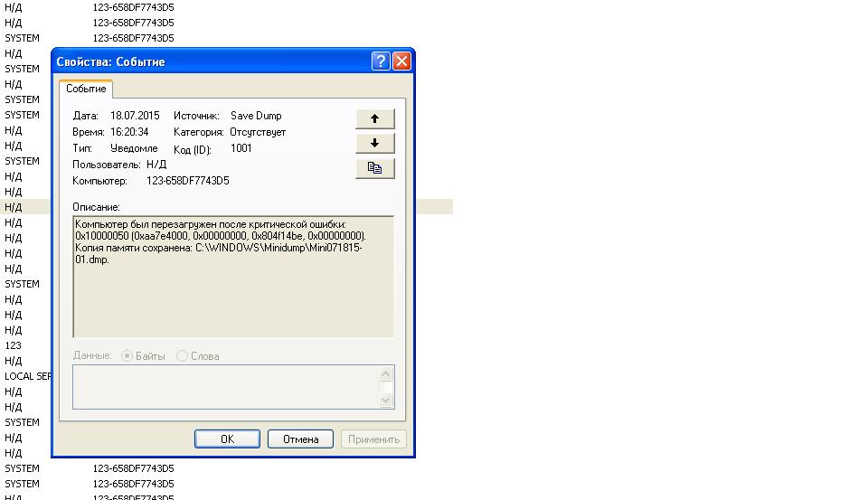
Task: Copy event details to clipboard
Action: coord(374,168)
